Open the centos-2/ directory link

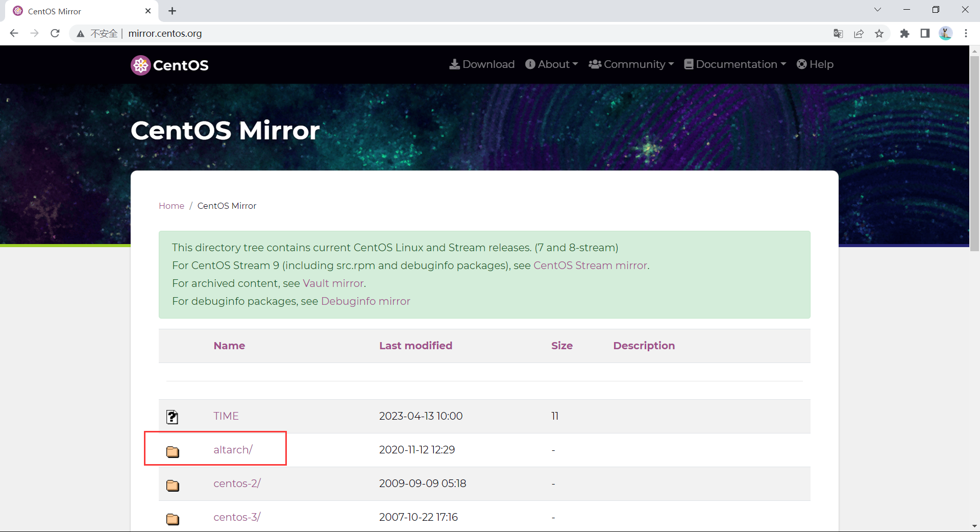(x=237, y=483)
